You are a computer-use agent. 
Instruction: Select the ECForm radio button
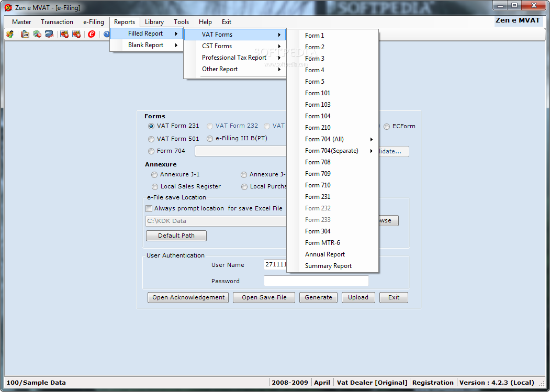[x=387, y=126]
